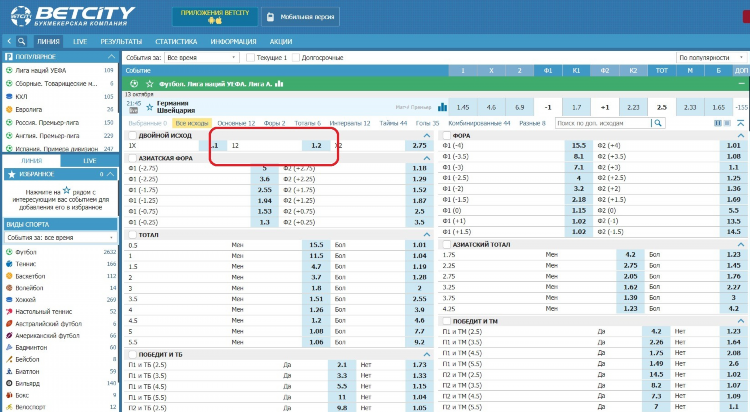
Task: Click the Betcity logo
Action: (x=73, y=16)
